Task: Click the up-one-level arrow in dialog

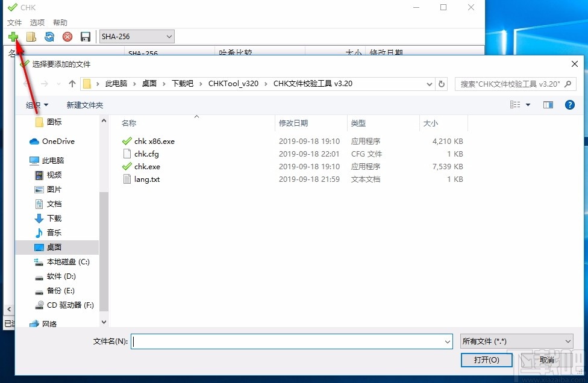Action: tap(72, 84)
